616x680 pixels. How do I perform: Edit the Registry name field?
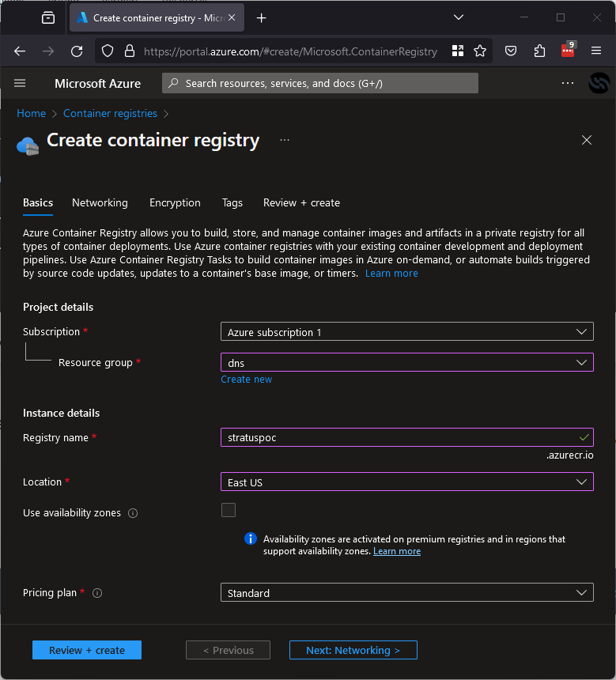point(407,437)
